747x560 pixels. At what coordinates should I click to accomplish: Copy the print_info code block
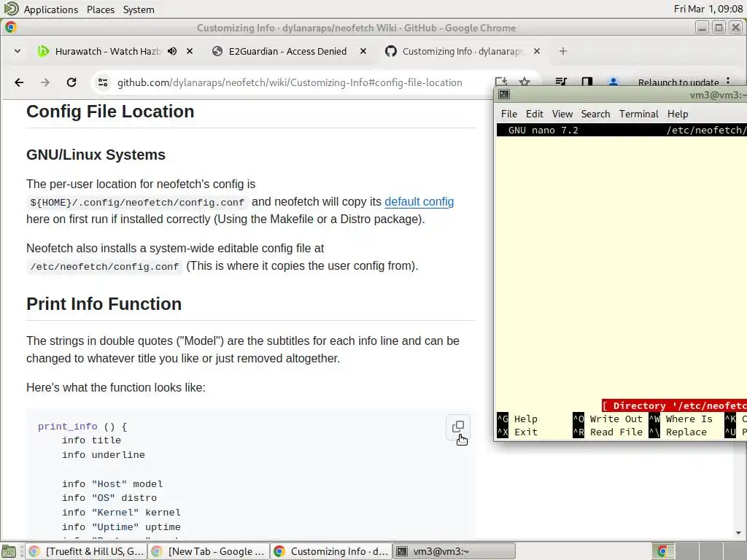click(x=458, y=427)
